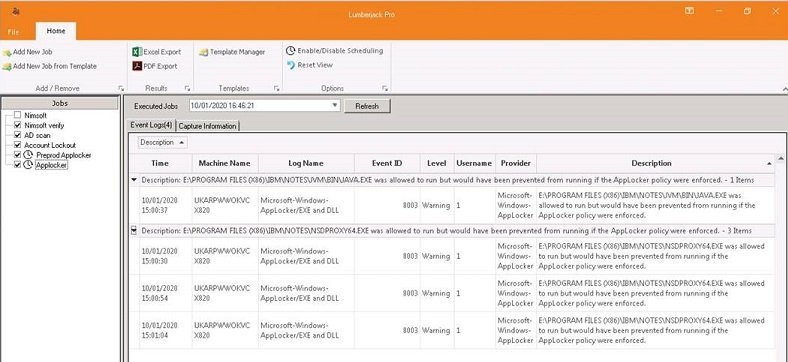Enable the Nimsoft job checkbox

(x=18, y=115)
